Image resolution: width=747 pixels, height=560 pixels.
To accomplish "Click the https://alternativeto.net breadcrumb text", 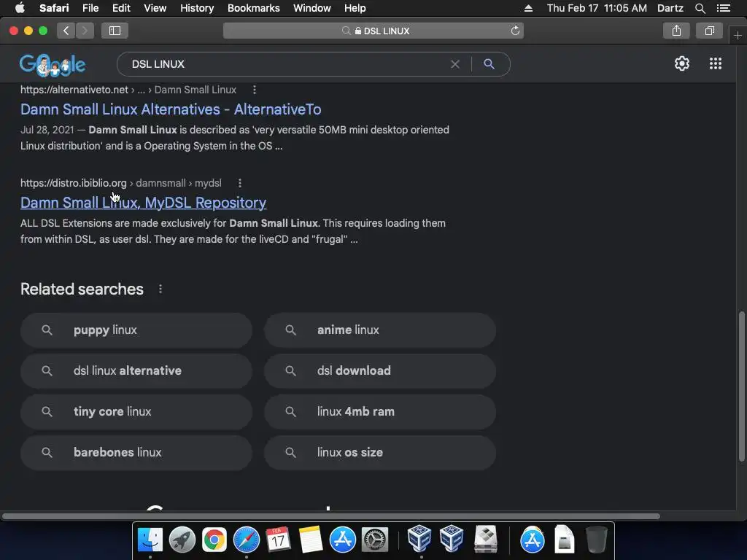I will click(74, 90).
